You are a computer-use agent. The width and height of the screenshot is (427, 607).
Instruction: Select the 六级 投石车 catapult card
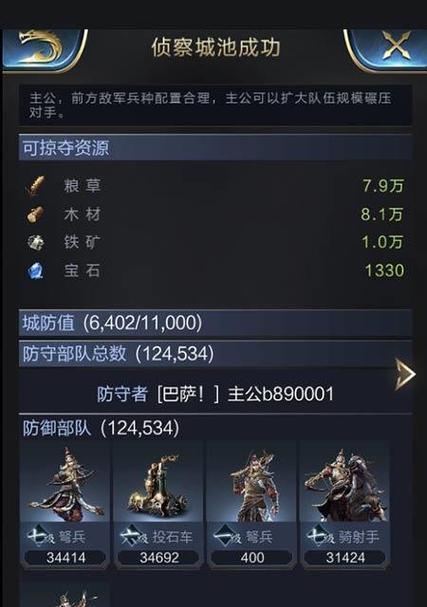159,505
